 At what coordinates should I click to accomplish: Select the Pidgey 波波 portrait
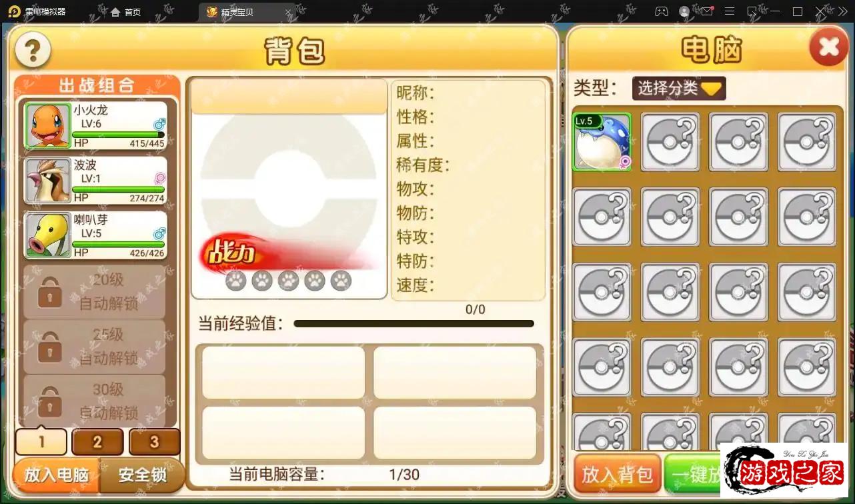(x=48, y=181)
